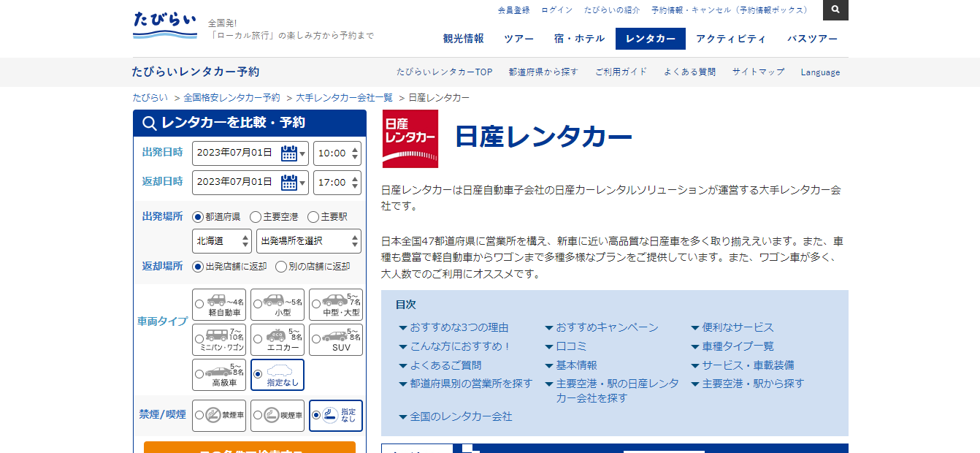Open the 北海道 prefecture dropdown
The image size is (980, 453).
point(222,240)
